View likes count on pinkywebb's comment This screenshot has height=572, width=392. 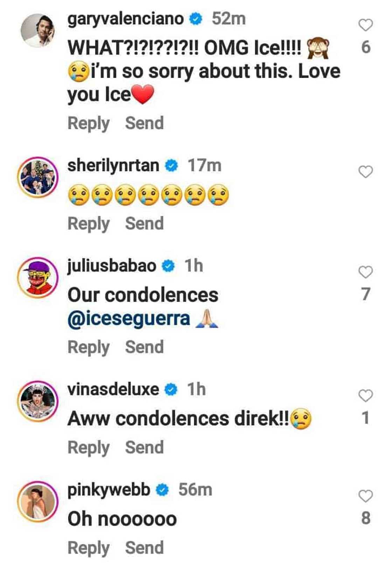pos(365,518)
